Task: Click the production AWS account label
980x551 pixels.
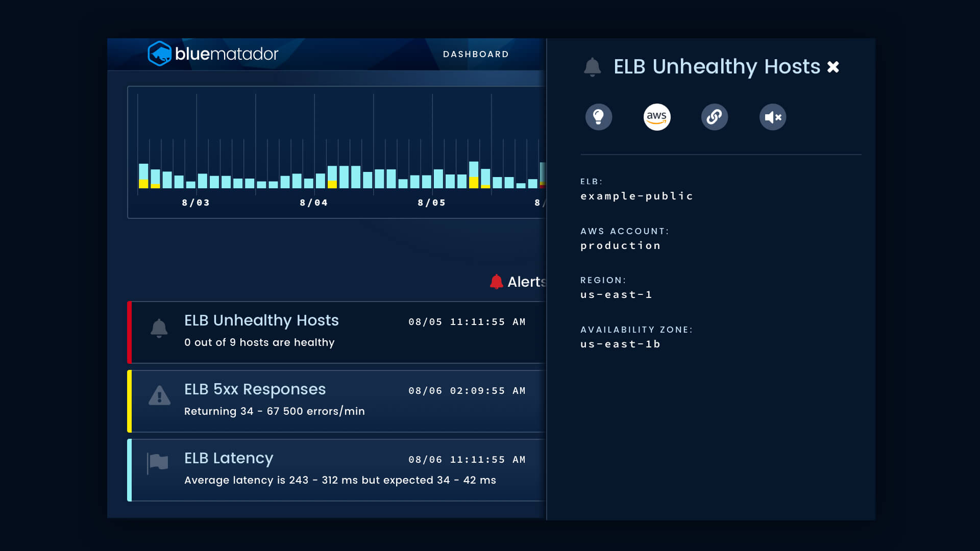Action: (621, 245)
